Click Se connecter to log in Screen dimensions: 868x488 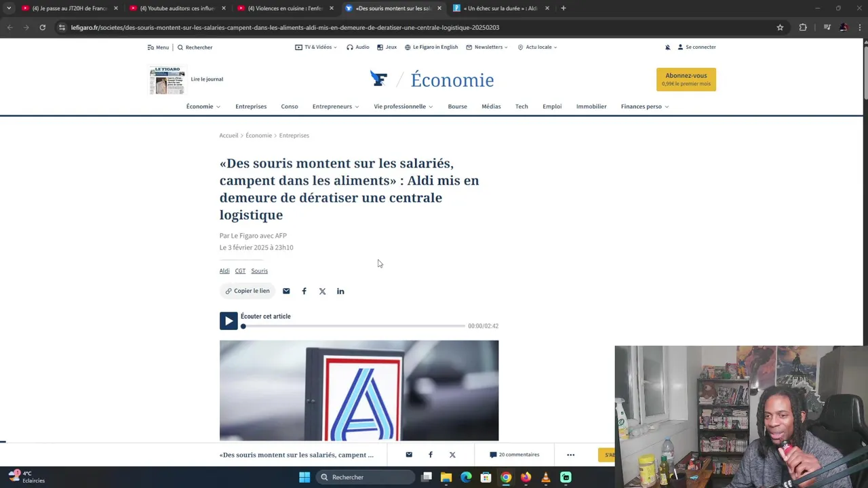tap(696, 47)
